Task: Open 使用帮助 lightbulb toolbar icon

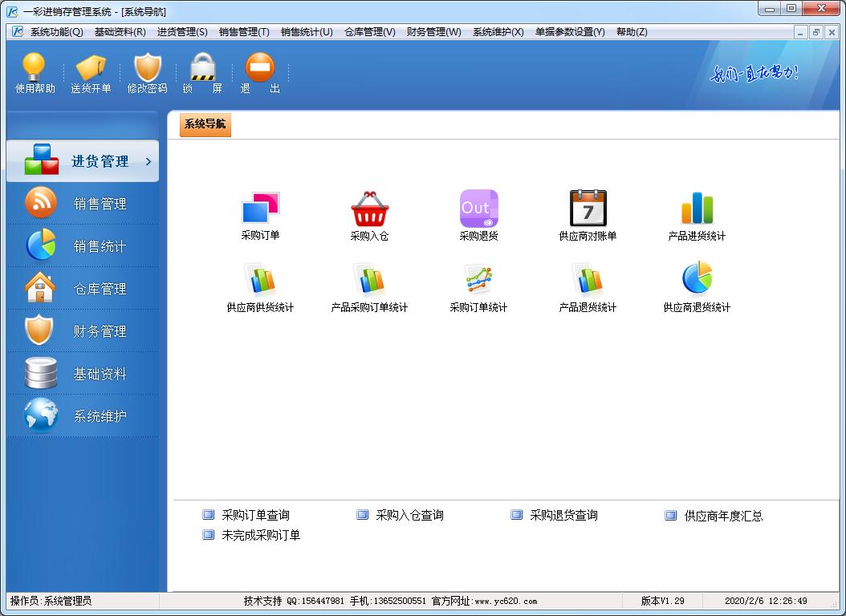Action: pyautogui.click(x=35, y=73)
